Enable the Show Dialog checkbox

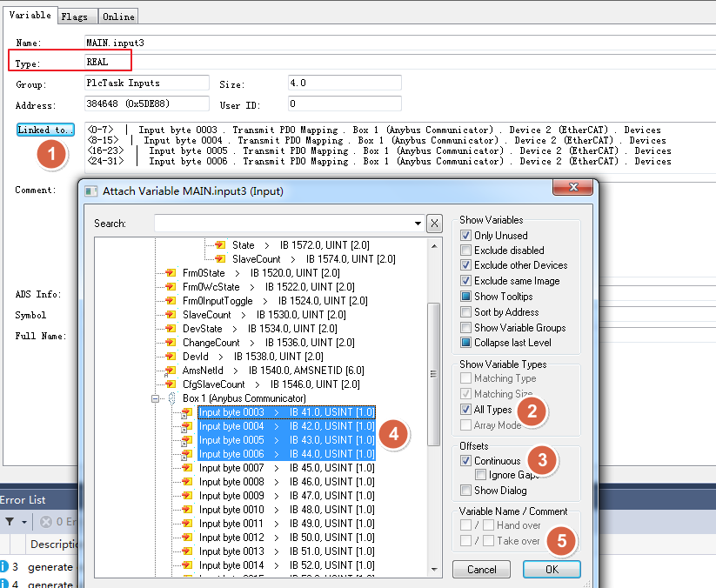465,491
